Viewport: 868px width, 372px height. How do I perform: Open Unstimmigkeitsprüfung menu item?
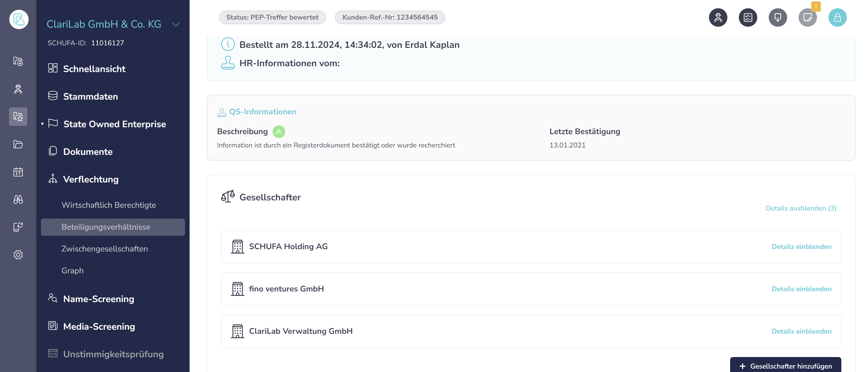106,354
